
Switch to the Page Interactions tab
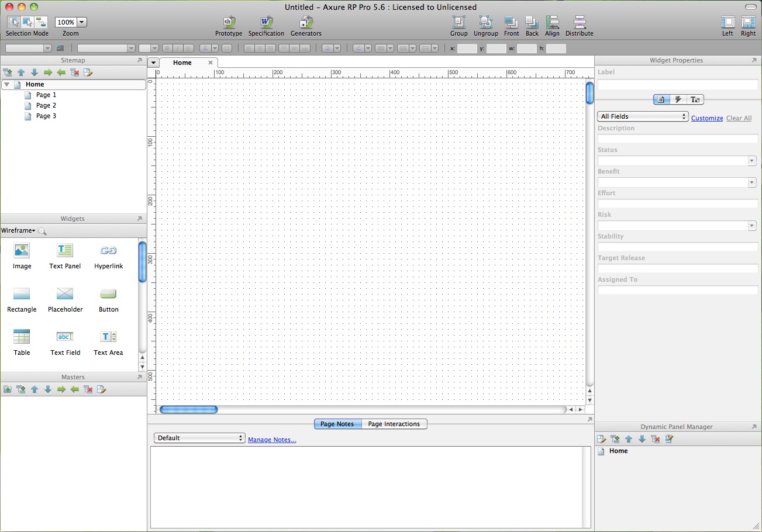click(x=394, y=424)
